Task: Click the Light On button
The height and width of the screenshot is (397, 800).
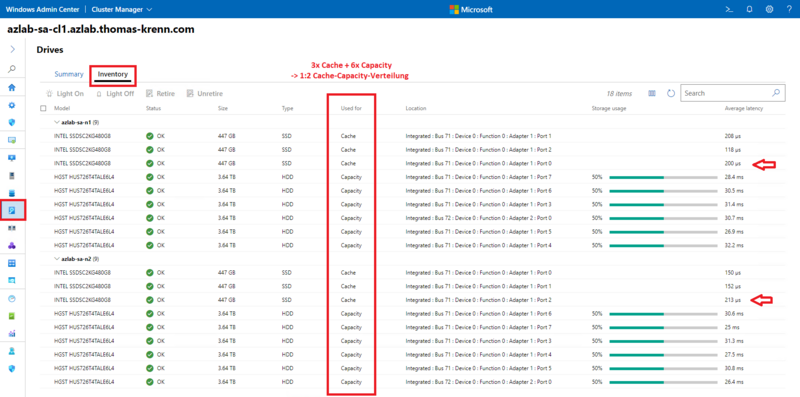Action: point(65,94)
